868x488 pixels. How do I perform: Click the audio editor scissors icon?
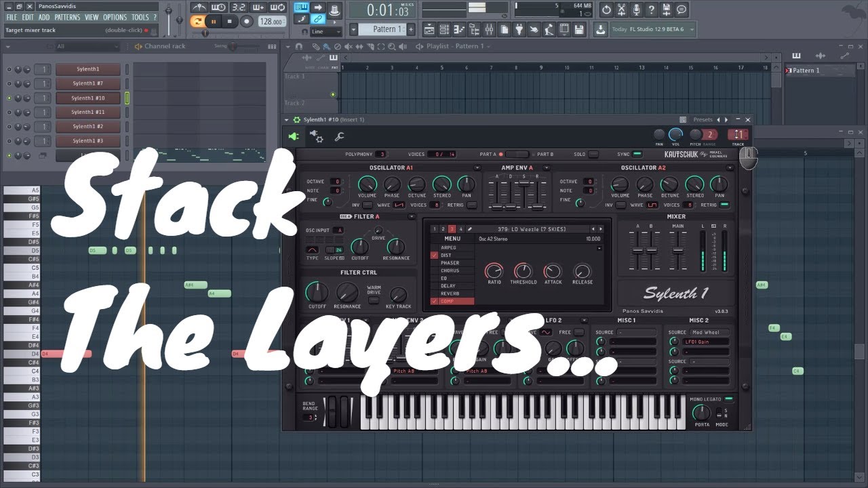621,9
